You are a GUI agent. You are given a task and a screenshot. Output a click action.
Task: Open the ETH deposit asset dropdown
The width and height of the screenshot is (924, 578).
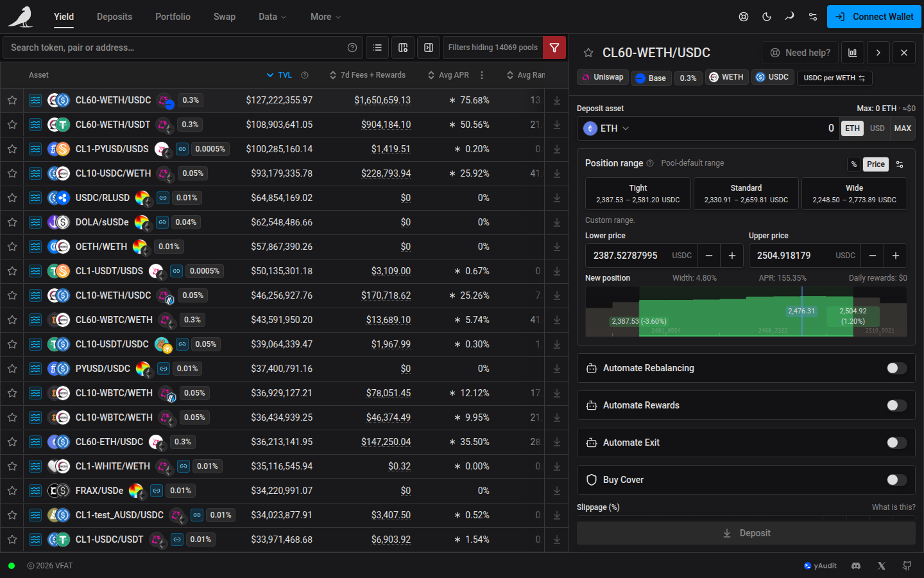(606, 128)
